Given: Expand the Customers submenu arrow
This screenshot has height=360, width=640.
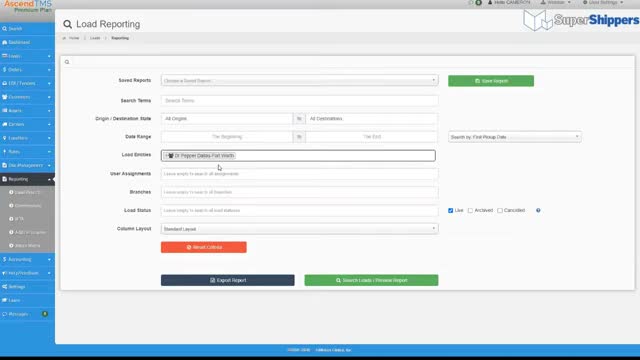Looking at the screenshot, I should point(49,97).
